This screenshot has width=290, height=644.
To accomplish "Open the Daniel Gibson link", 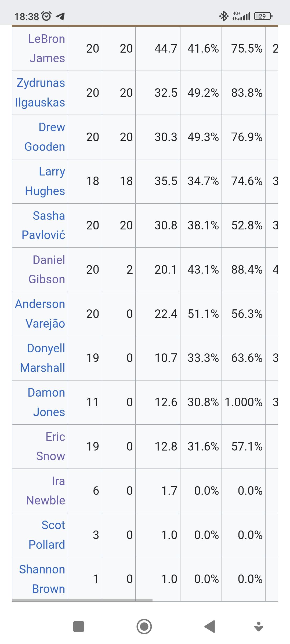I will pyautogui.click(x=47, y=270).
